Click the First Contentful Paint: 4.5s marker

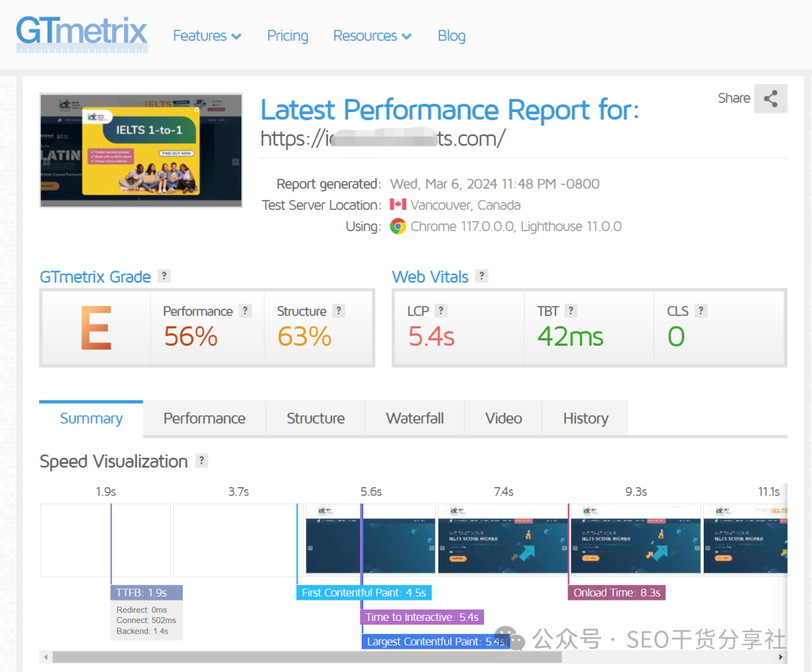coord(364,592)
